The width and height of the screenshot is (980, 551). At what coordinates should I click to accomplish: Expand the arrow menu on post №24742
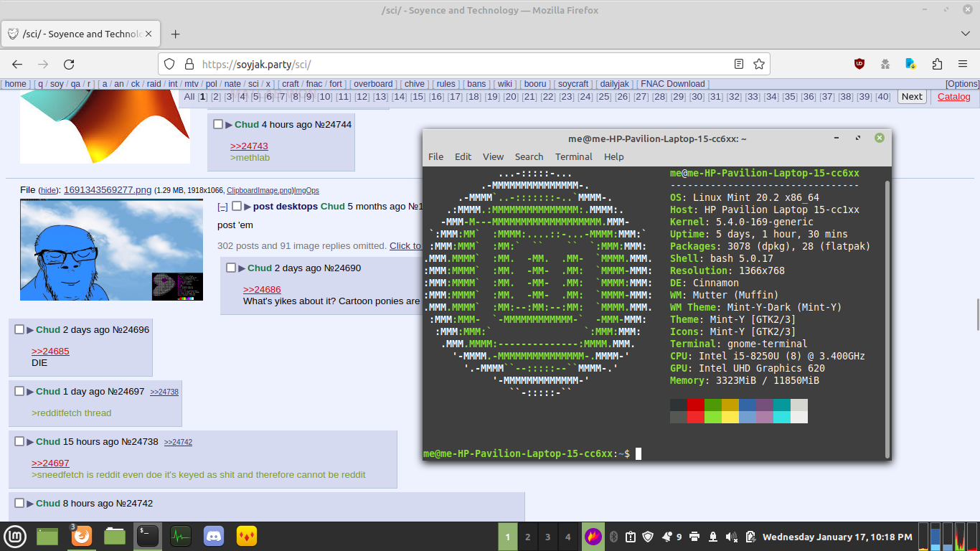(x=31, y=503)
